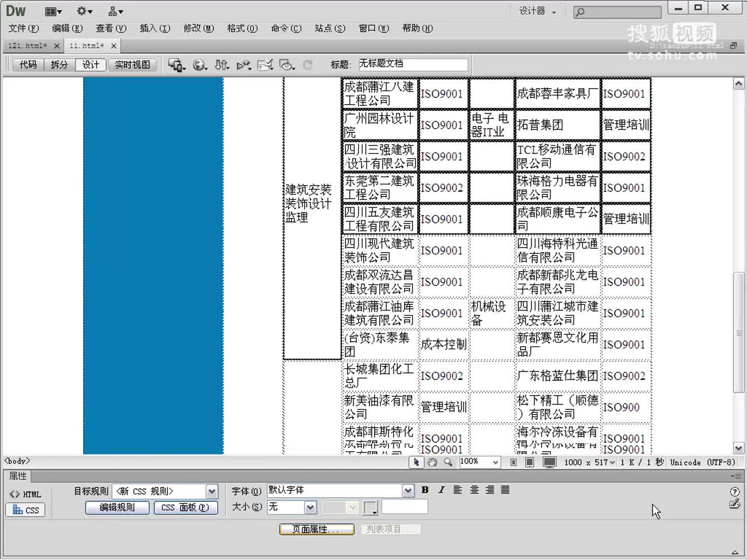747x560 pixels.
Task: Align text right
Action: coord(490,490)
